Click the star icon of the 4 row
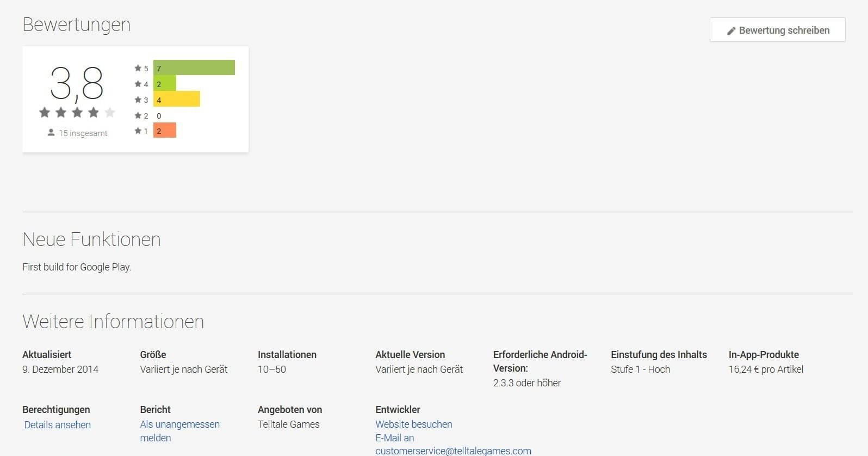This screenshot has width=868, height=456. tap(138, 84)
